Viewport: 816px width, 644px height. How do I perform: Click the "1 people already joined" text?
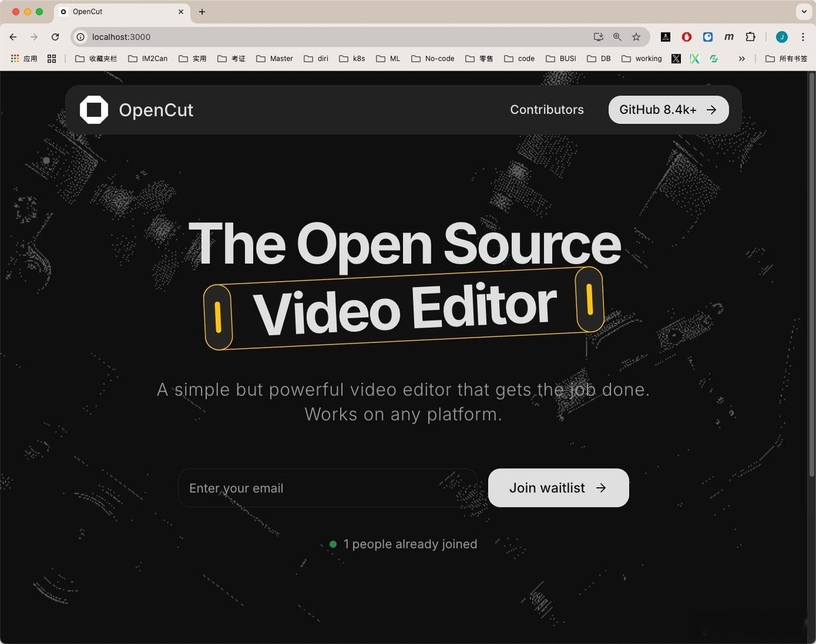pos(410,544)
